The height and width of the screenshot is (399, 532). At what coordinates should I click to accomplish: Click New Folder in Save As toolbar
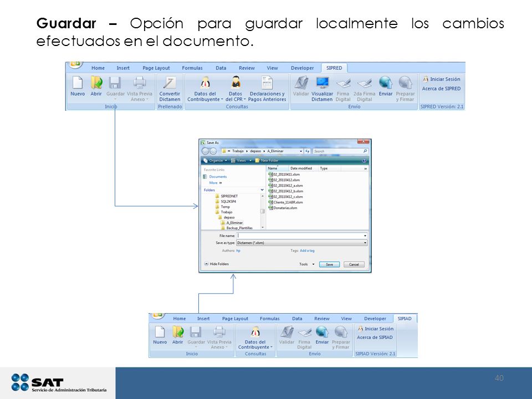click(x=267, y=161)
